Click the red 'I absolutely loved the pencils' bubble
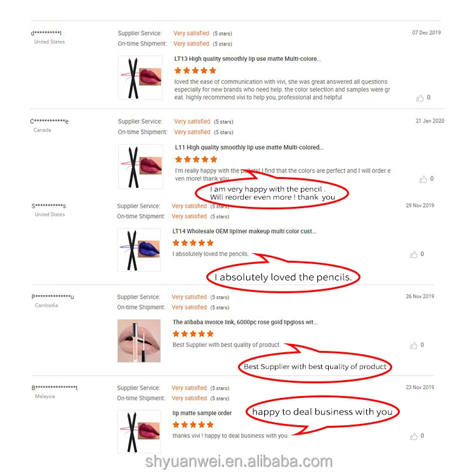The width and height of the screenshot is (476, 476). click(283, 277)
